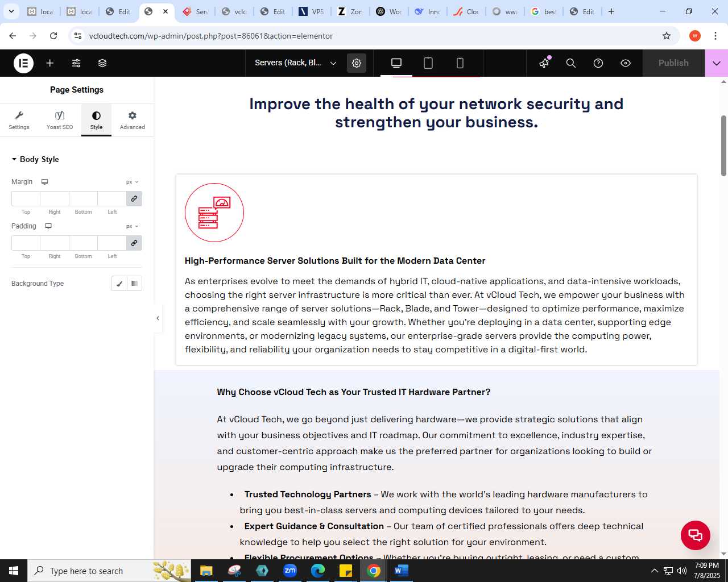Switch to mobile responsive view
728x582 pixels.
pos(460,63)
